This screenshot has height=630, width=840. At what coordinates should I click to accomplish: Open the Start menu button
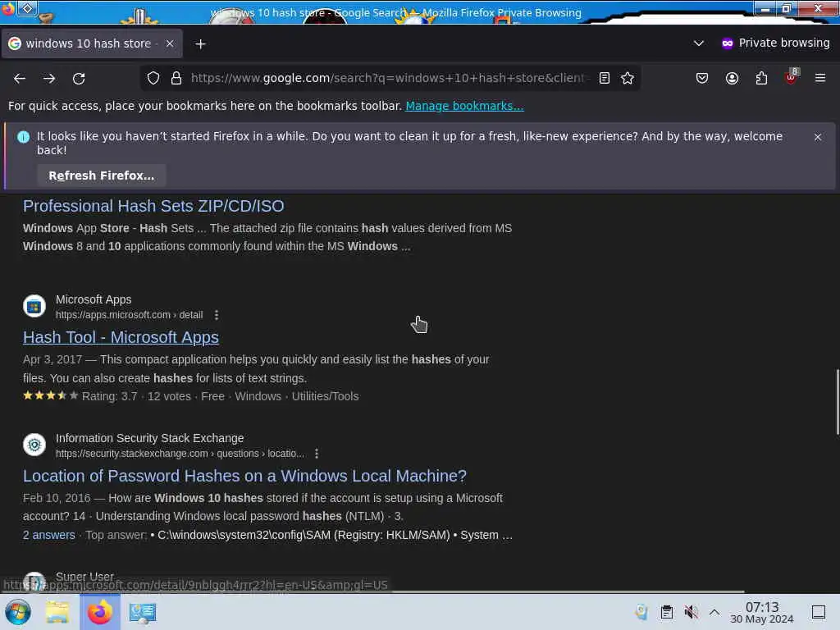click(x=18, y=612)
